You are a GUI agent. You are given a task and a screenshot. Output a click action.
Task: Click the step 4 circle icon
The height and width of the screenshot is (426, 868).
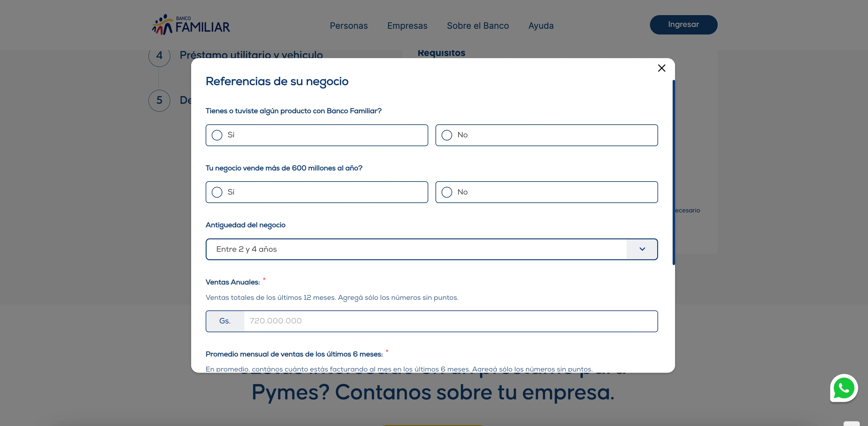159,56
